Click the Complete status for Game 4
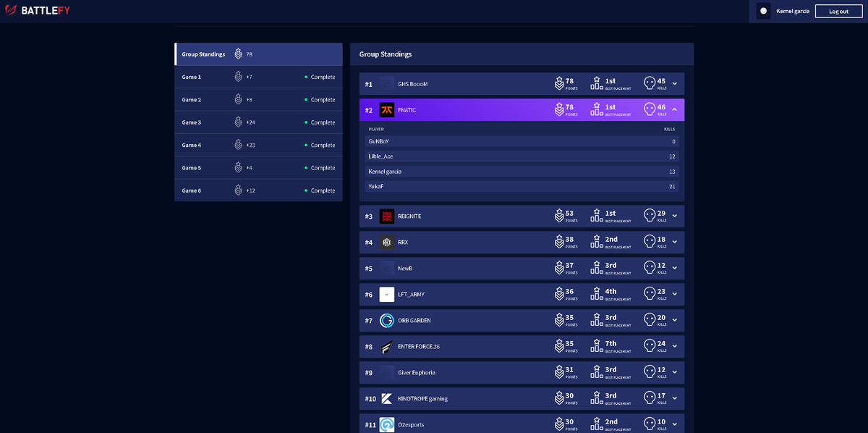868x433 pixels. [320, 145]
